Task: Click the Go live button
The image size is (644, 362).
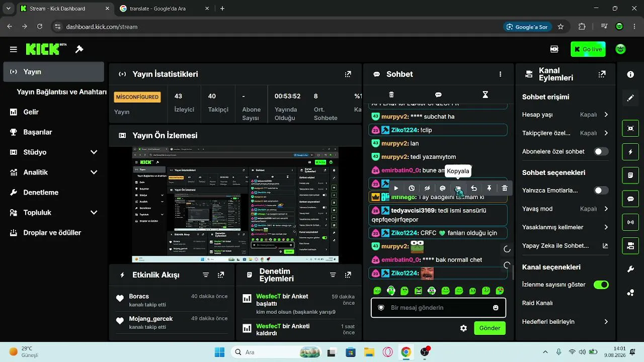Action: click(588, 49)
